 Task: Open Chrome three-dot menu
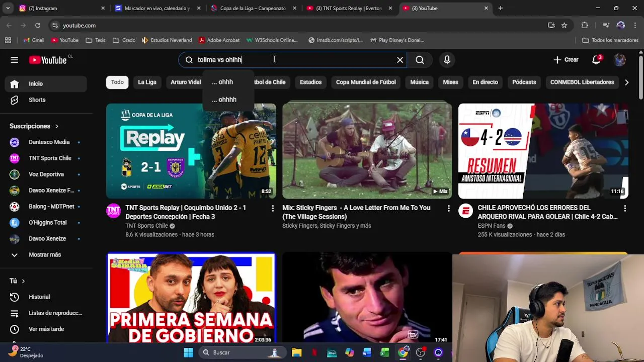(635, 25)
